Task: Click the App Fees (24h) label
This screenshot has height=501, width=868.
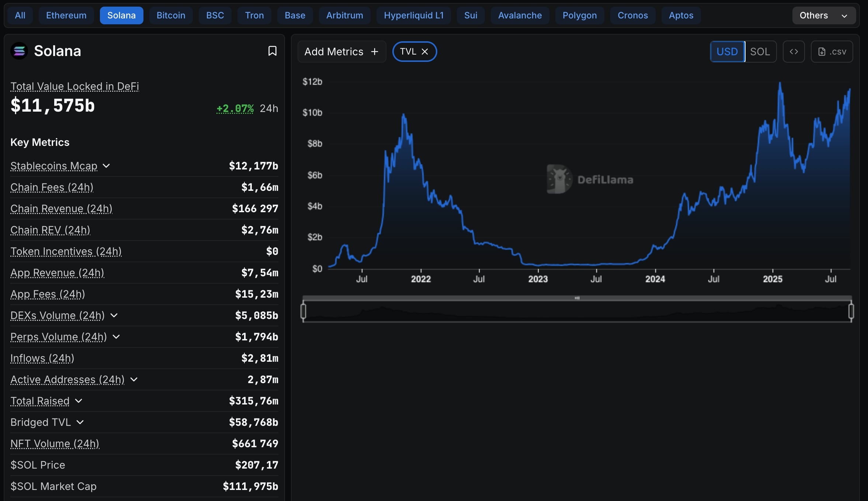Action: click(48, 294)
